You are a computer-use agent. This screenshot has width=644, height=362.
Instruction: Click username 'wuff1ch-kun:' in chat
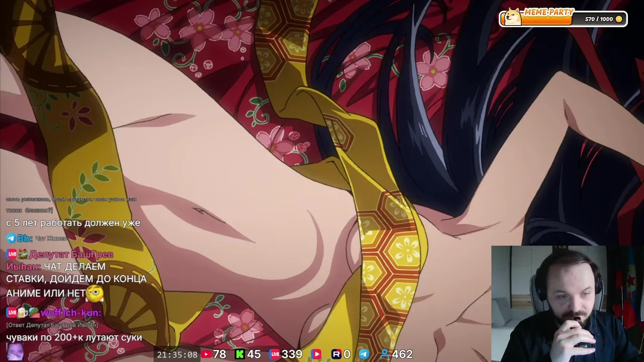pyautogui.click(x=71, y=313)
